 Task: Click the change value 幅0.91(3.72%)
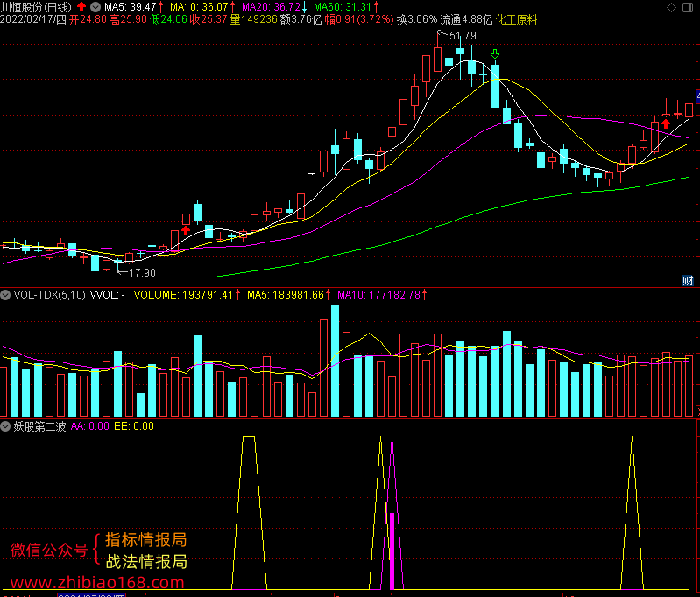[x=359, y=19]
